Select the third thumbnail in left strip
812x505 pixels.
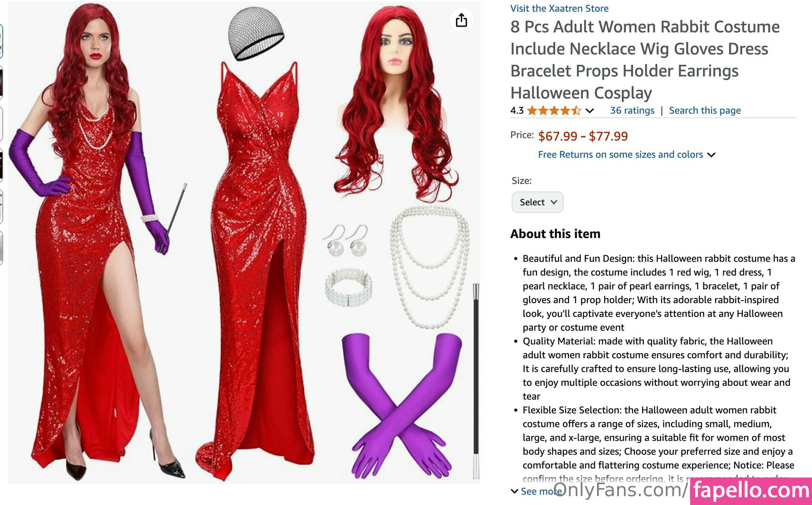pos(1,124)
